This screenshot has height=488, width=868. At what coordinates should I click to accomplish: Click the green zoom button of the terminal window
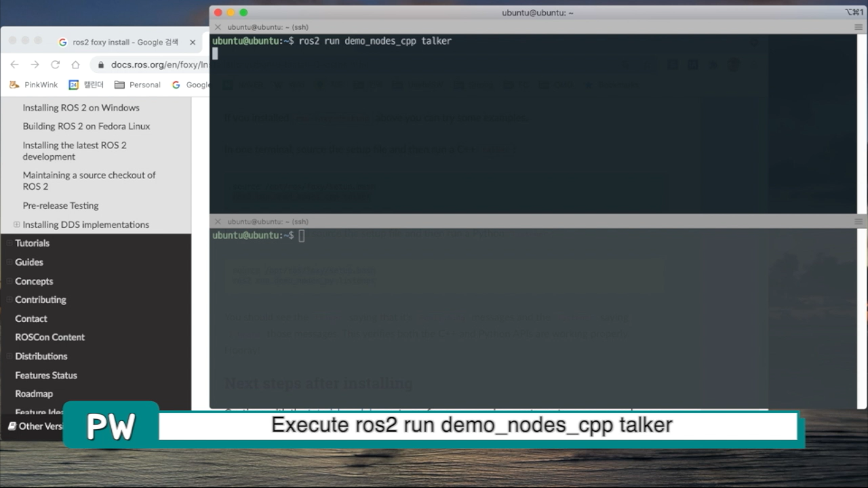coord(243,13)
